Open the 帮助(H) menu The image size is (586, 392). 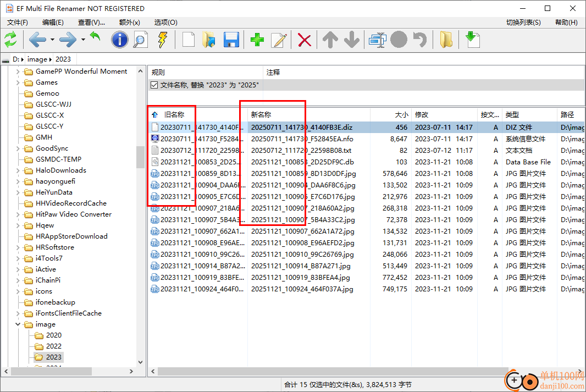coord(566,23)
